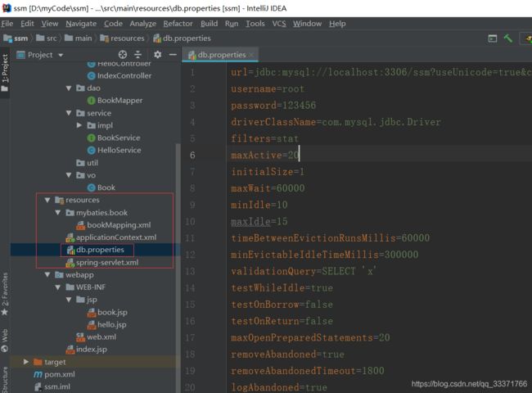Collapse the vo package
This screenshot has height=393, width=532.
(x=69, y=175)
